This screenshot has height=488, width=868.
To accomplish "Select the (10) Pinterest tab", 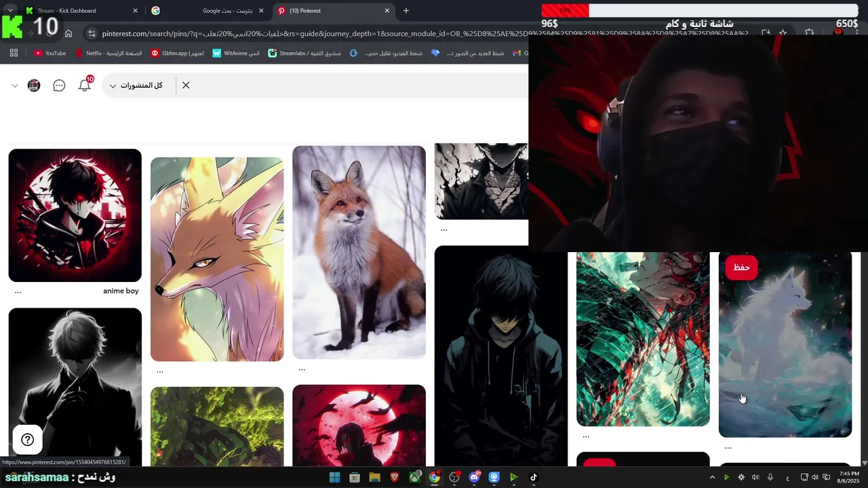I will [334, 11].
